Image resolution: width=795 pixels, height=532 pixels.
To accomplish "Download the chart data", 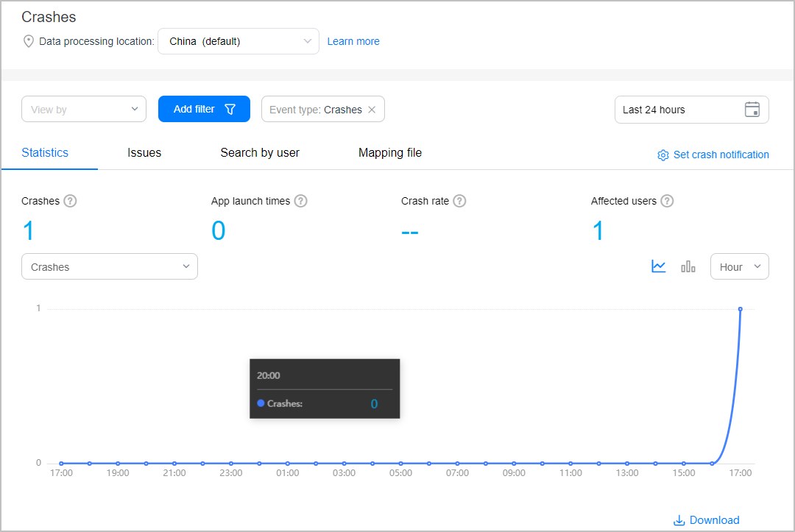I will (707, 520).
